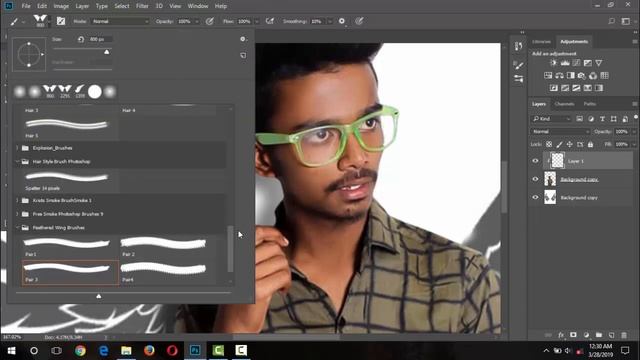Select the recent feather brush labeled 1359
Viewport: 640px width, 360px height.
(80, 91)
